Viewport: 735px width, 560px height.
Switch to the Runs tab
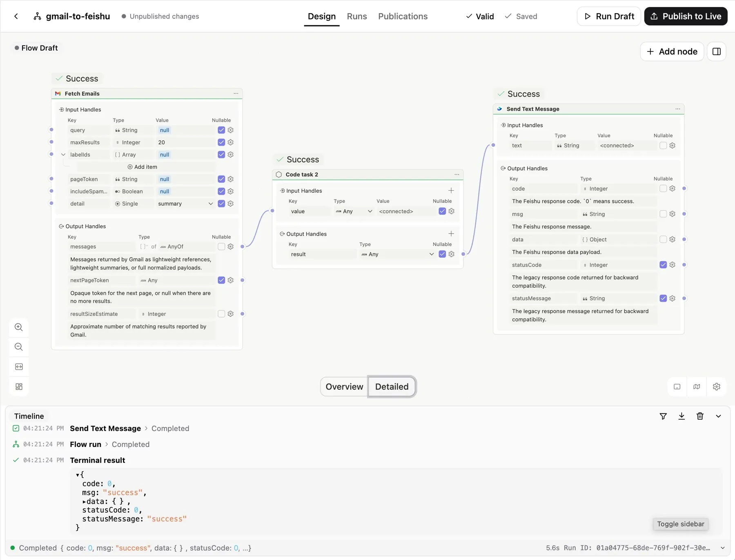coord(357,16)
